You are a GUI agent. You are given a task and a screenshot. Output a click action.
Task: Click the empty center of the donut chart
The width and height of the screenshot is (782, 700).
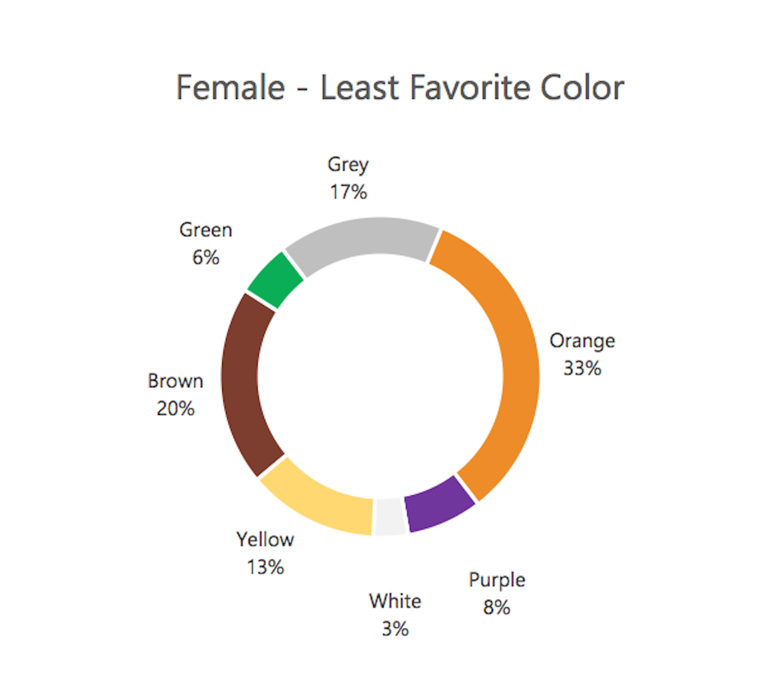(380, 377)
